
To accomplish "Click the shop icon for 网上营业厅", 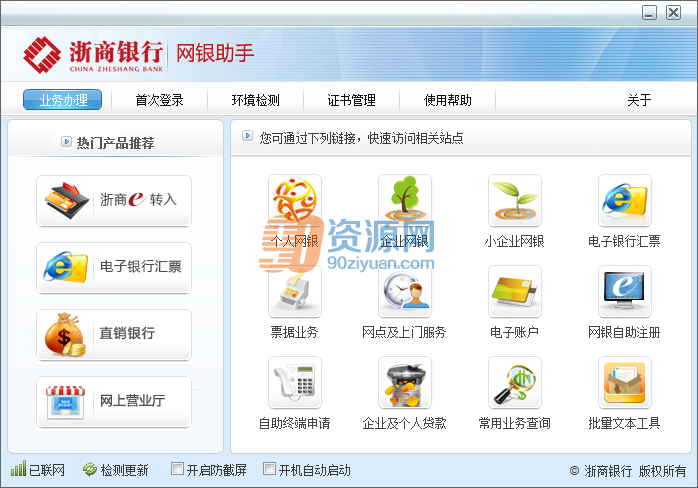I will 65,402.
